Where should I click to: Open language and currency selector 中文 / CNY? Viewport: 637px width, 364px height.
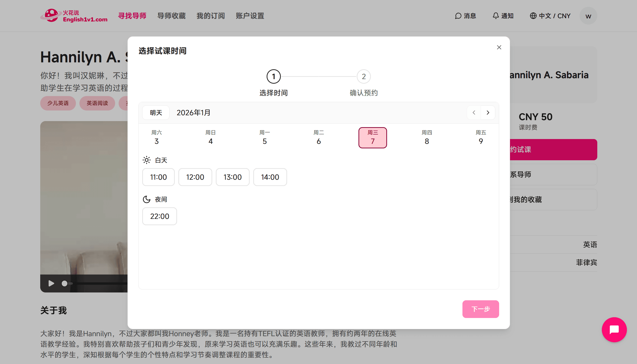(x=550, y=16)
